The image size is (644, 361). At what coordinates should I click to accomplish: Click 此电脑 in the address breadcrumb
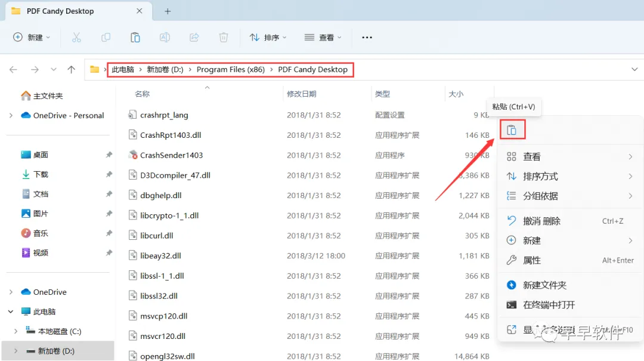point(123,69)
